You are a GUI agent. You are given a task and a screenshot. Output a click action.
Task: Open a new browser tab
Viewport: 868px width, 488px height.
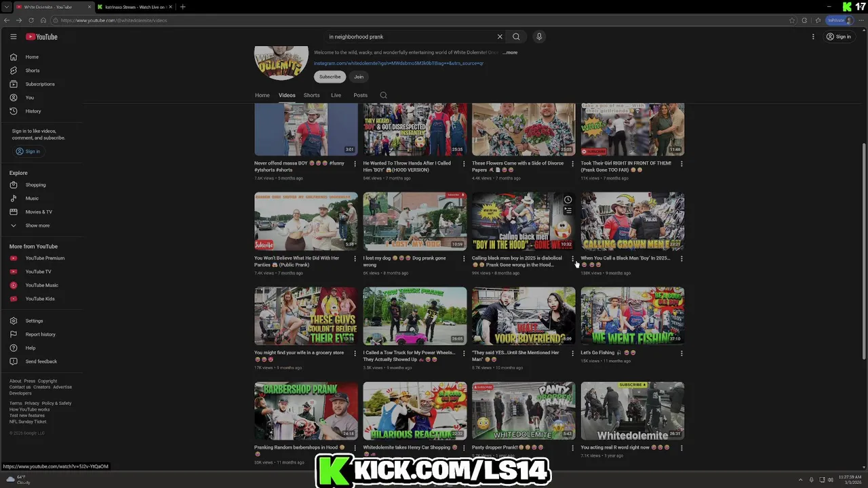tap(182, 7)
